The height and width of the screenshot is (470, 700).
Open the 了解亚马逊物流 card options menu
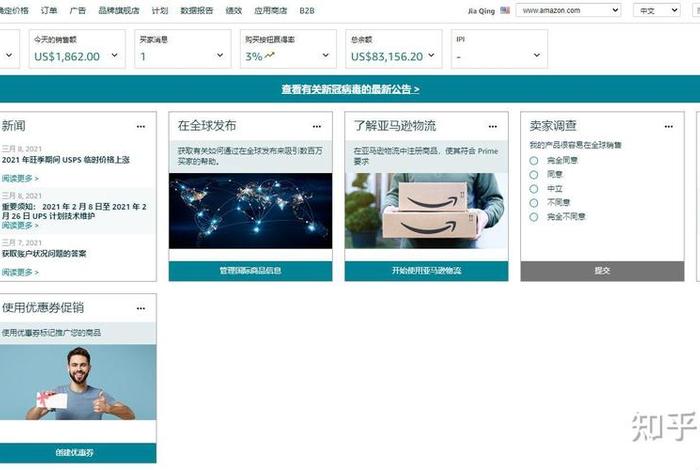[492, 127]
